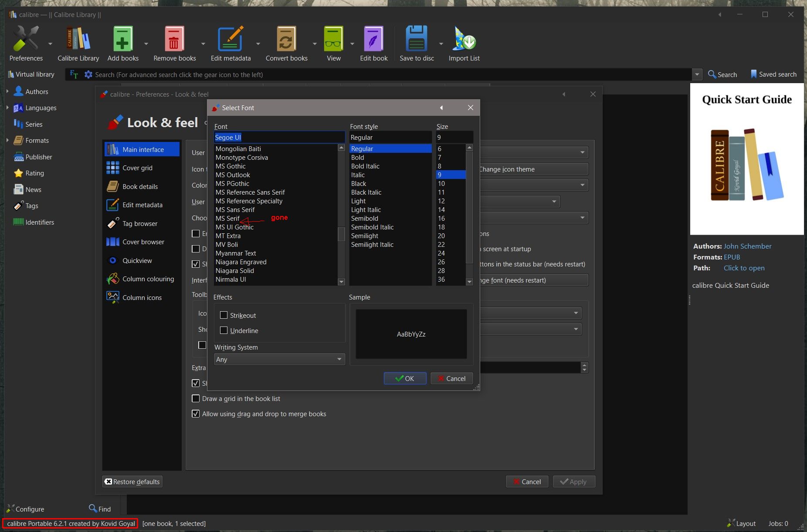Toggle the Underline checkbox
The width and height of the screenshot is (807, 532).
click(224, 330)
